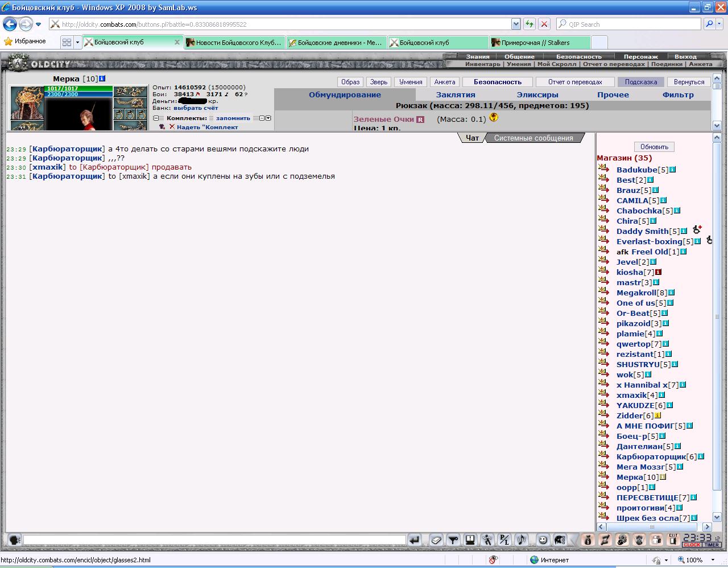Click the eraser icon to clear chat
Viewport: 728px width, 568px height.
click(x=436, y=540)
